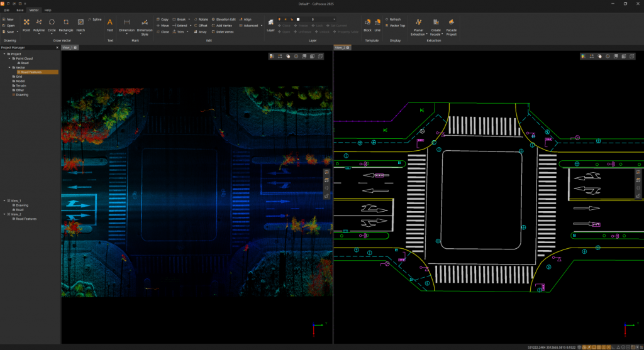This screenshot has height=350, width=644.
Task: Toggle the Vector Top display option
Action: click(396, 25)
